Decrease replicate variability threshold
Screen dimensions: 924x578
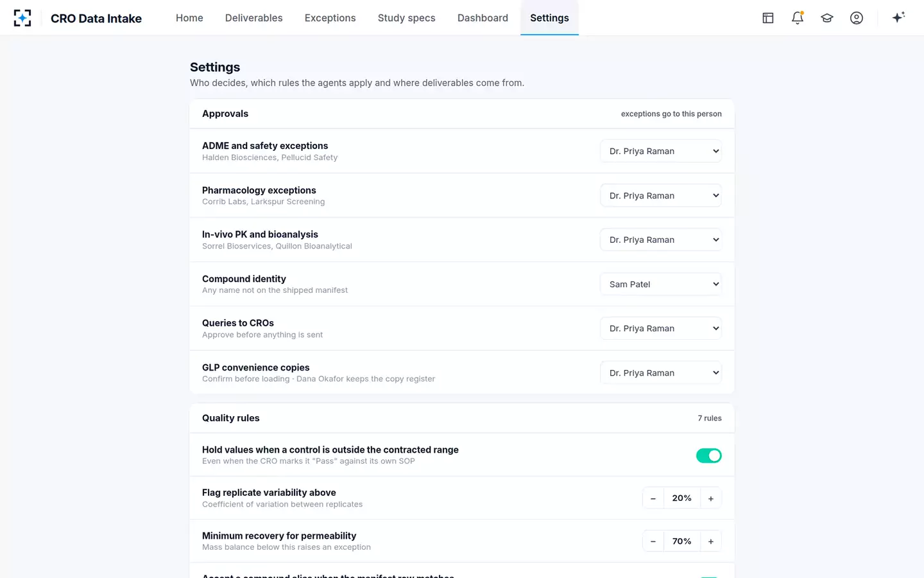653,498
